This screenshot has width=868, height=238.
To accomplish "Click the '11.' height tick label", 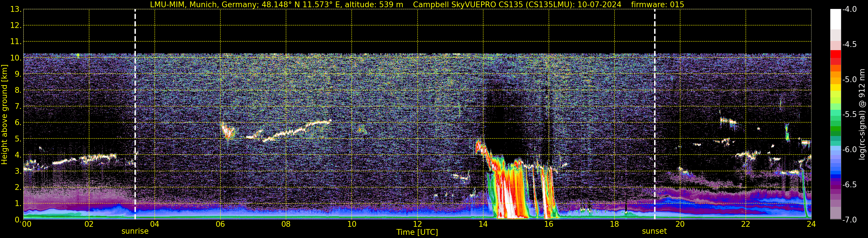I will click(x=16, y=42).
